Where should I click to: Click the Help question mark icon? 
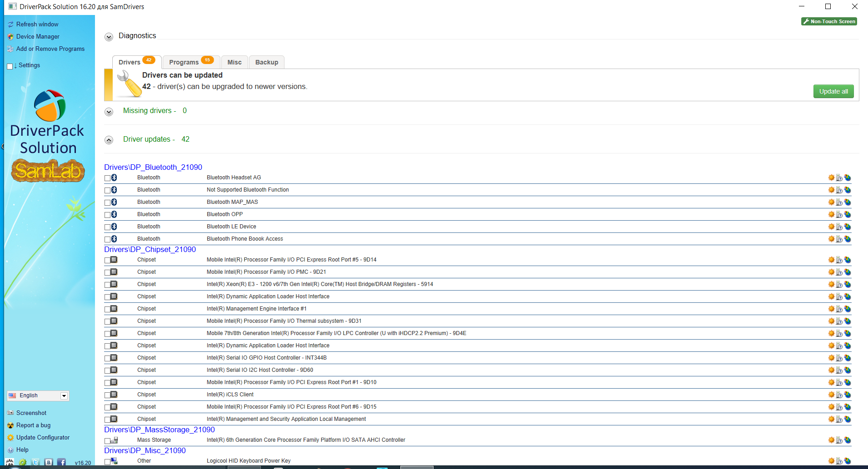tap(10, 450)
